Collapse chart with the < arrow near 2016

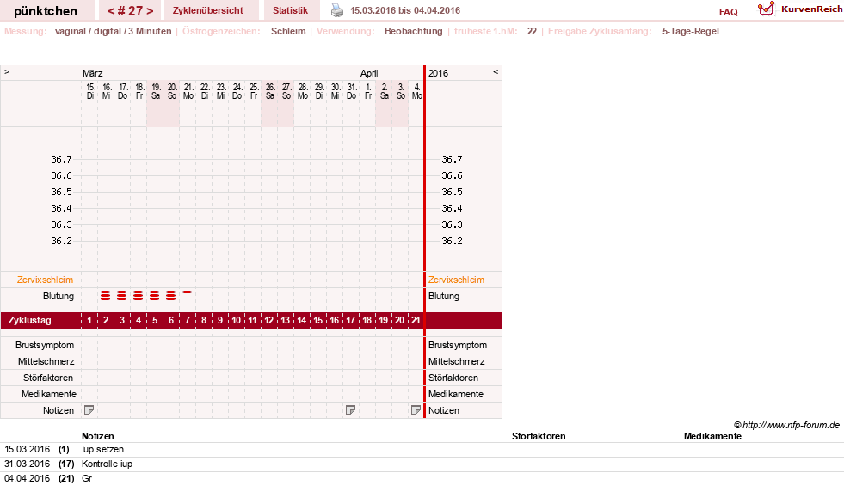496,71
